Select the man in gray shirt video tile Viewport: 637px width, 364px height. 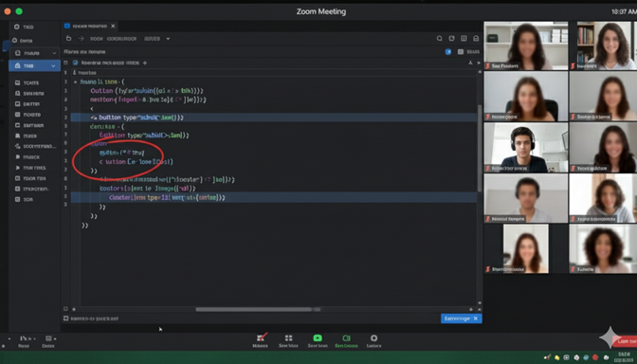[x=526, y=198]
